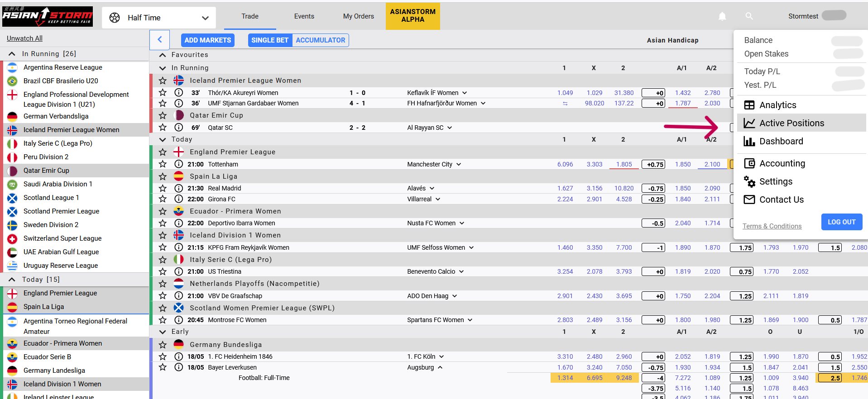Switch to the Trade tab

tap(250, 16)
